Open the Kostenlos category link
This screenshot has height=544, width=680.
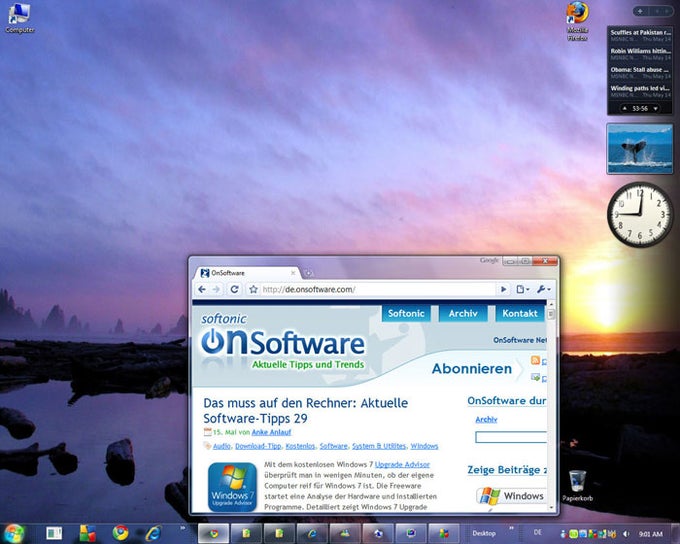pos(300,446)
